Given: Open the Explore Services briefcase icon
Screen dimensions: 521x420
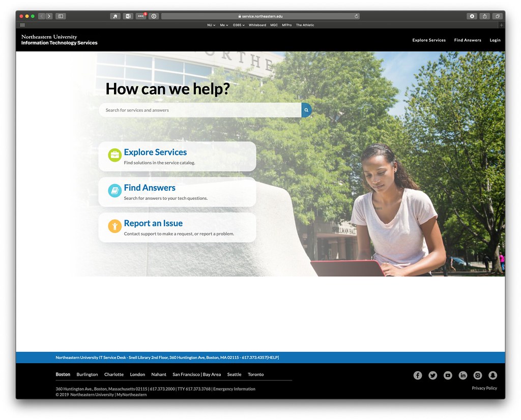Looking at the screenshot, I should pyautogui.click(x=114, y=155).
